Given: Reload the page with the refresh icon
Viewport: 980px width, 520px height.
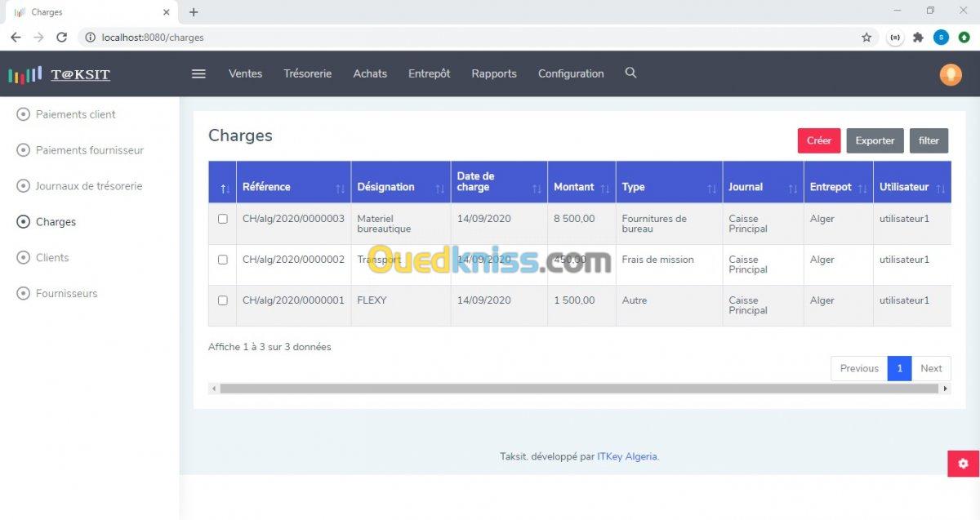Looking at the screenshot, I should pyautogui.click(x=61, y=38).
